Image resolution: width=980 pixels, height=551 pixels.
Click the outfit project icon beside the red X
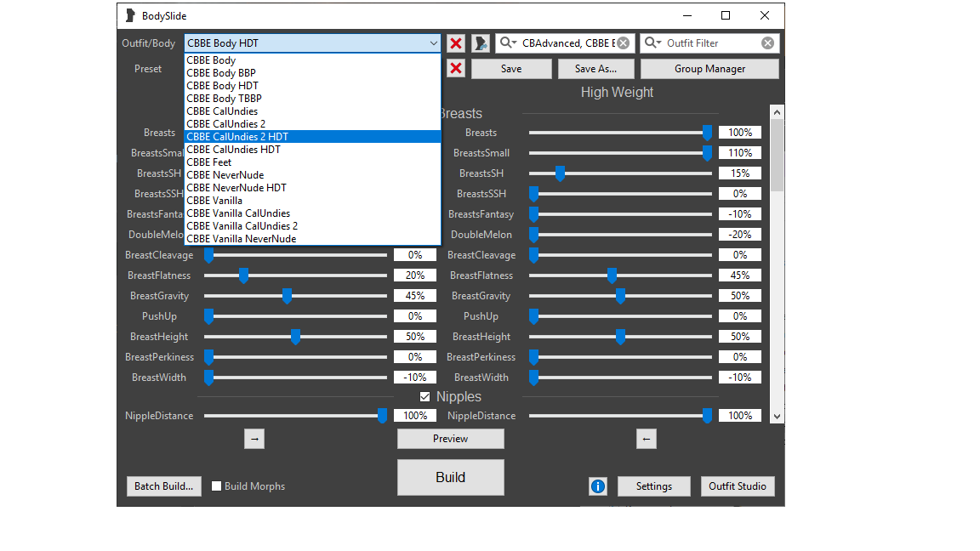point(480,43)
